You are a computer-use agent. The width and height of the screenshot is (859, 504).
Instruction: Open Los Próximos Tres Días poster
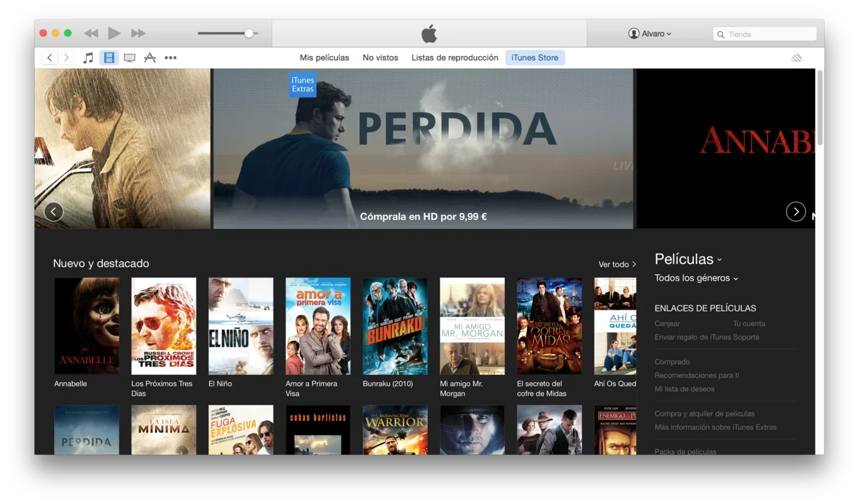click(x=164, y=326)
